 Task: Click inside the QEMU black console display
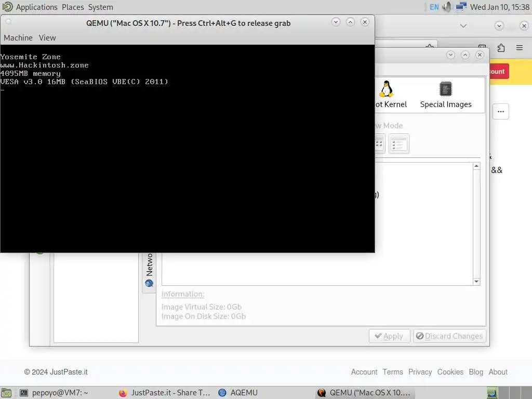click(187, 149)
